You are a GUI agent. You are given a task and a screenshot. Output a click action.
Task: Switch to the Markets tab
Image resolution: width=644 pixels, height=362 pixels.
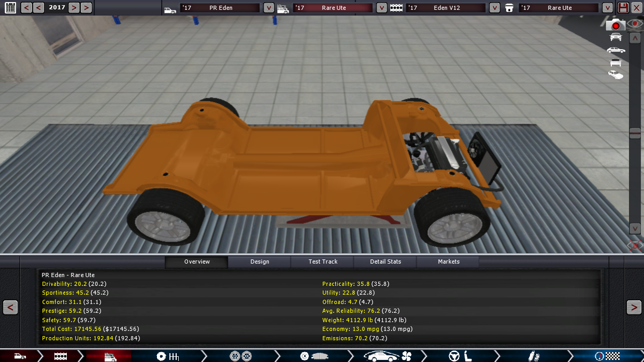449,262
